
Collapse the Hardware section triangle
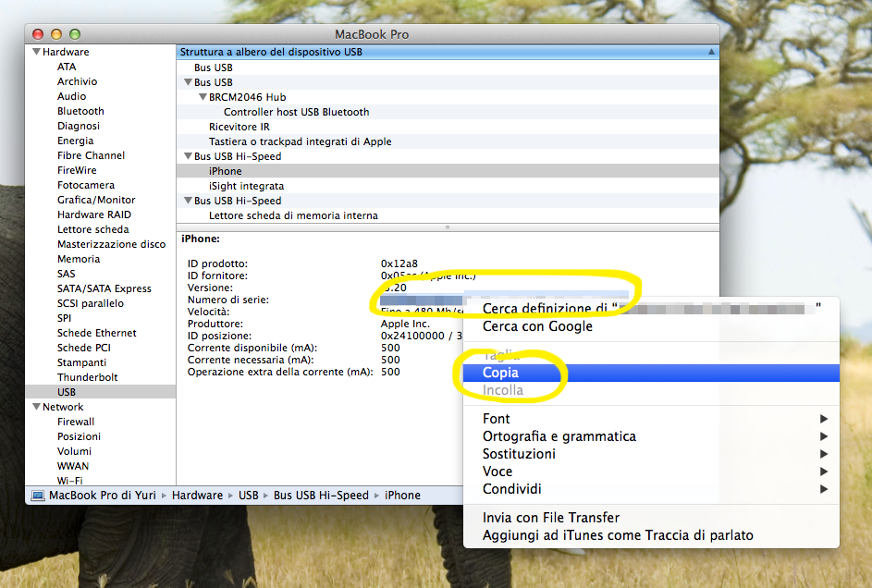pyautogui.click(x=37, y=52)
